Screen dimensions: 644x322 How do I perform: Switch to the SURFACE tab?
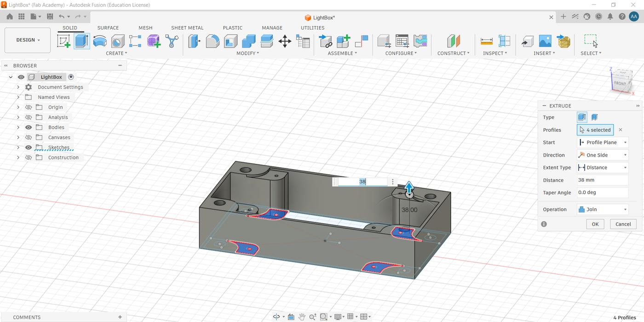[x=108, y=28]
